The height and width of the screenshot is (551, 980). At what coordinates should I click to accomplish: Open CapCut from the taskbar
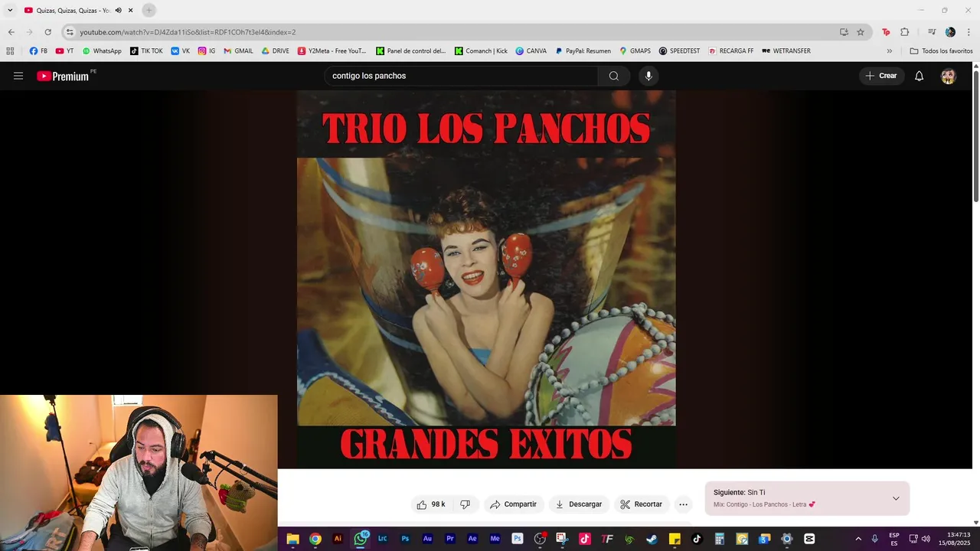809,539
